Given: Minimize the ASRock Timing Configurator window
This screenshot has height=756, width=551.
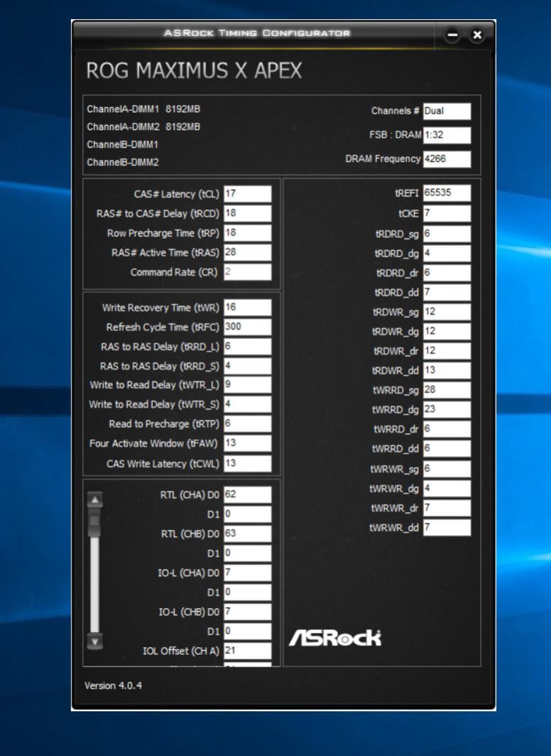Looking at the screenshot, I should point(452,36).
